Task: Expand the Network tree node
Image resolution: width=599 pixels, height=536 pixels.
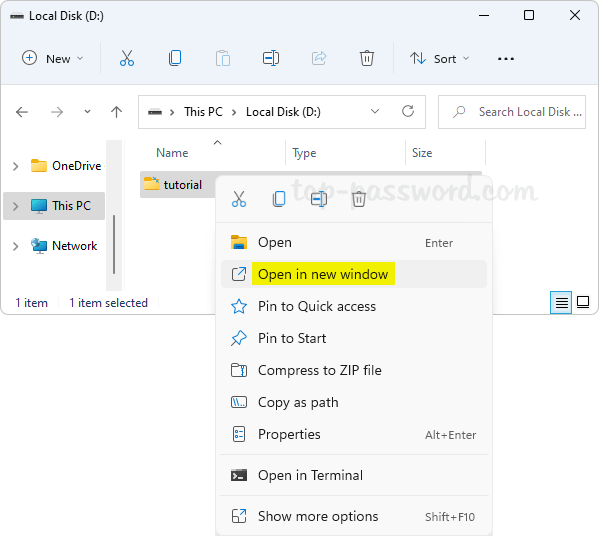Action: click(x=16, y=246)
